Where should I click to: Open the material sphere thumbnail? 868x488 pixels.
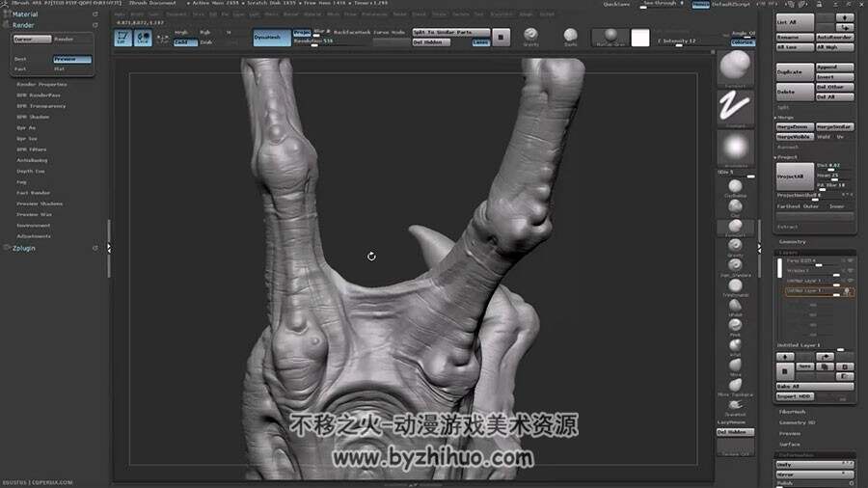(610, 37)
